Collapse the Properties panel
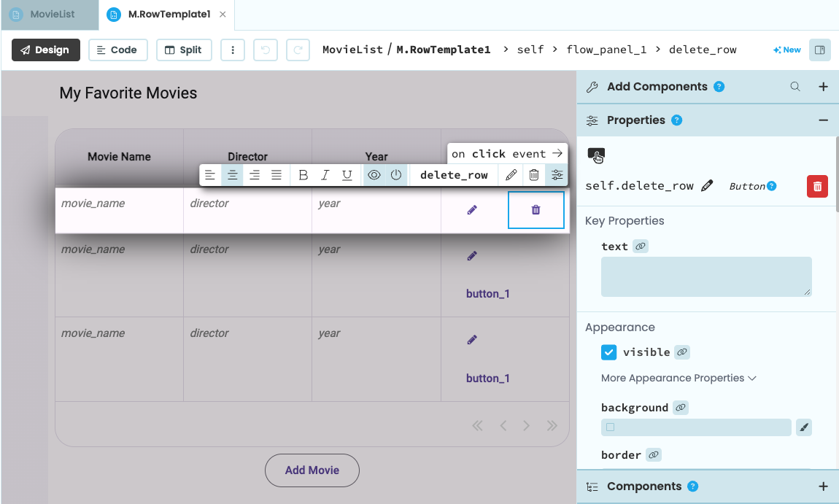839x504 pixels. [x=824, y=120]
